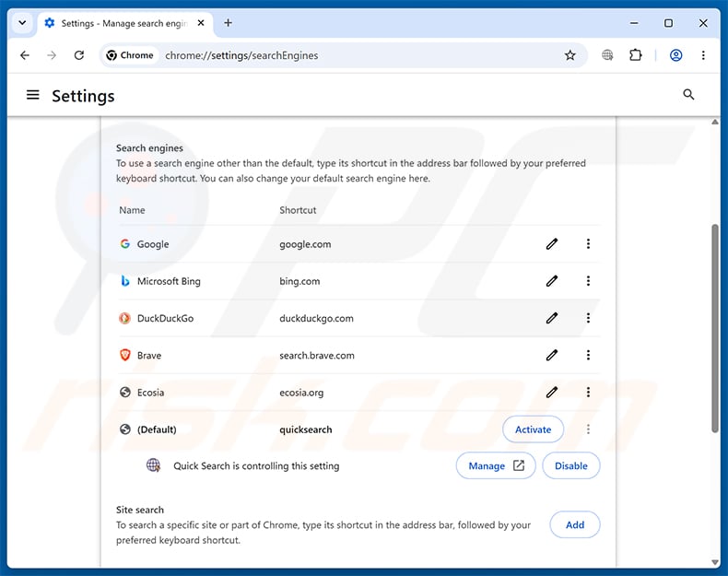728x576 pixels.
Task: Click the DuckDuckGo row name
Action: 165,318
